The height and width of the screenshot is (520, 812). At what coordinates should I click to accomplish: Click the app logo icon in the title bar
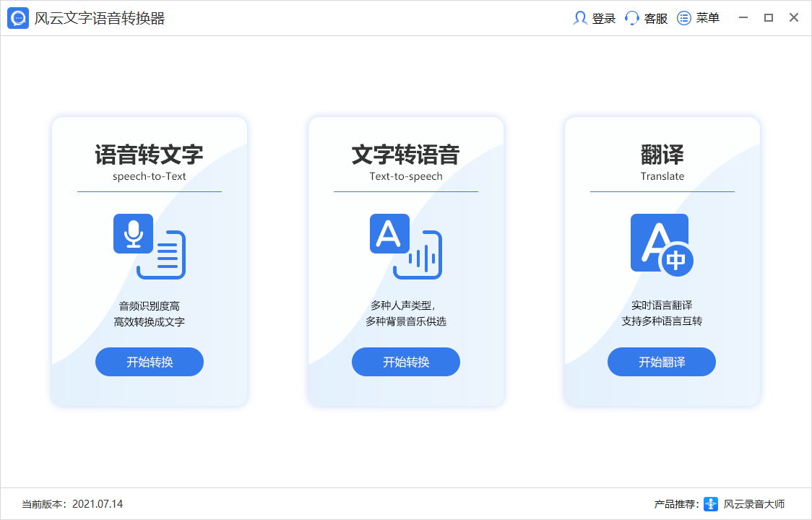[17, 17]
